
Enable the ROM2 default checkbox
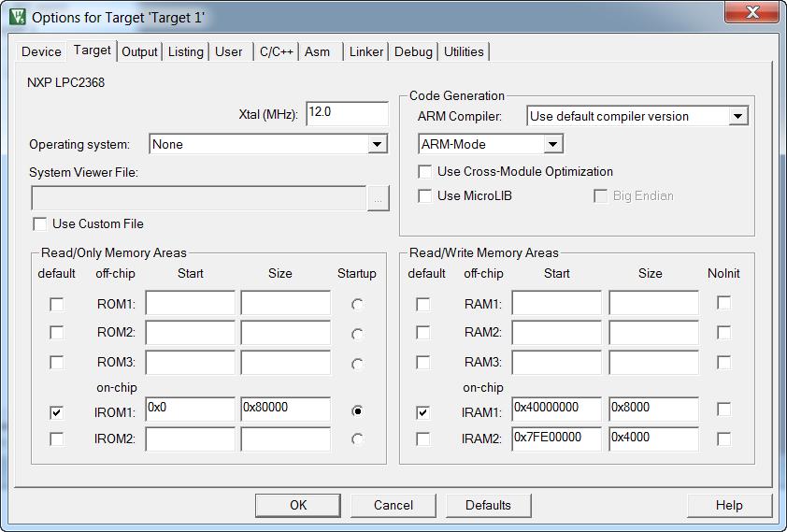click(57, 332)
